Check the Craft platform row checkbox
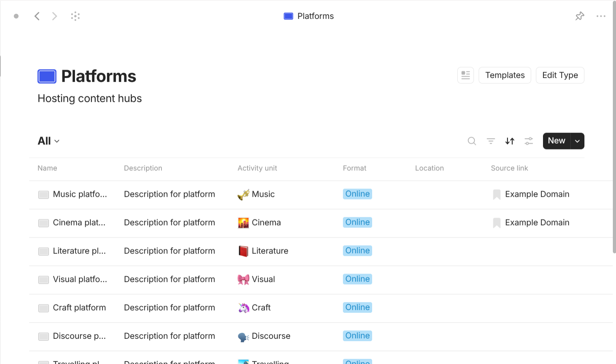This screenshot has width=616, height=364. [43, 308]
